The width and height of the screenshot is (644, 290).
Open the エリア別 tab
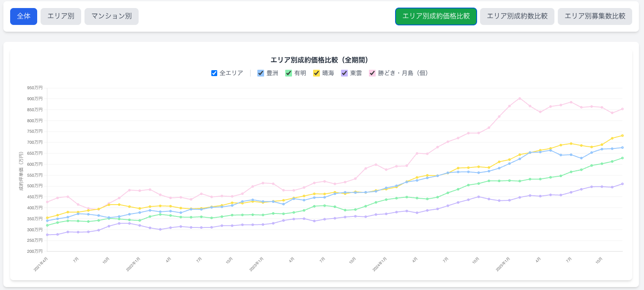click(x=61, y=16)
